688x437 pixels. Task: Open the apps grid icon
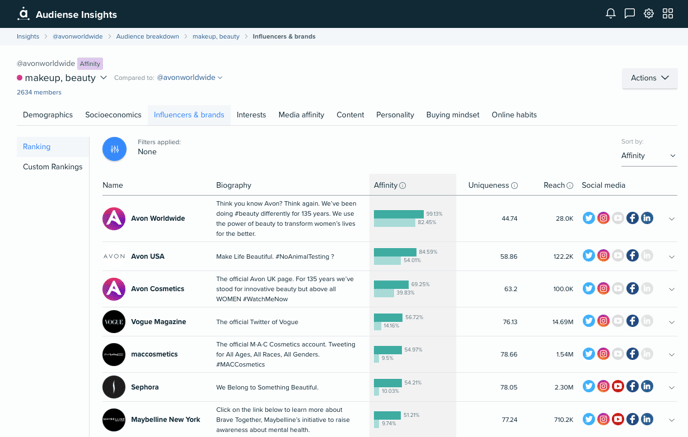(668, 14)
